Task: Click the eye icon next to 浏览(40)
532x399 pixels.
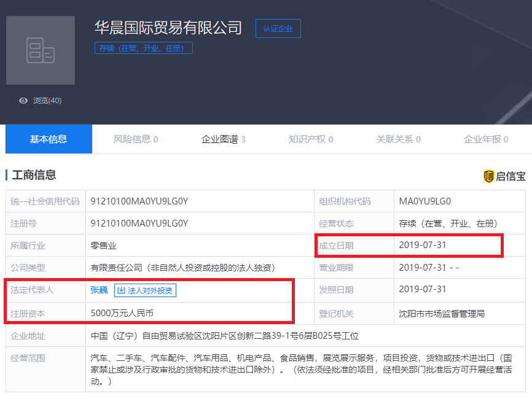Action: (x=23, y=100)
